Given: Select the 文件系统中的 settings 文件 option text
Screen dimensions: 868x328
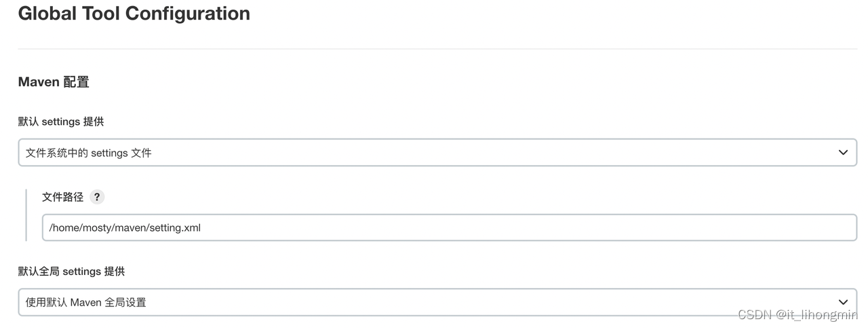Looking at the screenshot, I should tap(89, 153).
